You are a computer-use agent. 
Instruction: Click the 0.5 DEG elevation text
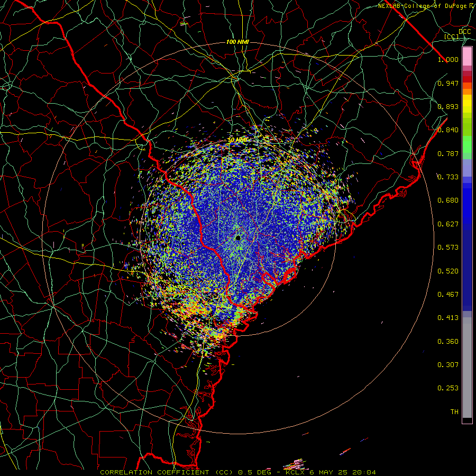tap(254, 472)
